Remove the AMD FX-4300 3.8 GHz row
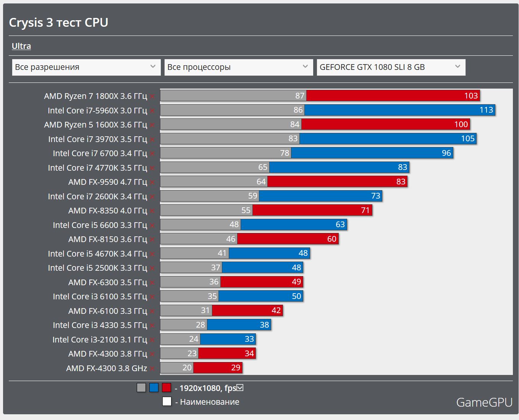The width and height of the screenshot is (519, 420). coord(152,368)
